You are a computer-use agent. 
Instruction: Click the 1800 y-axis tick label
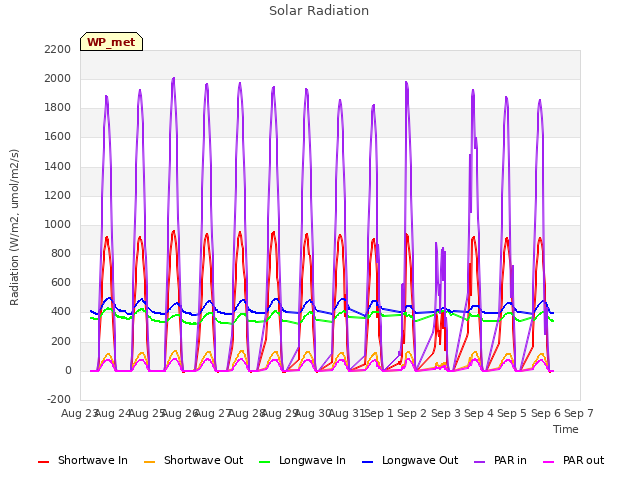58,108
